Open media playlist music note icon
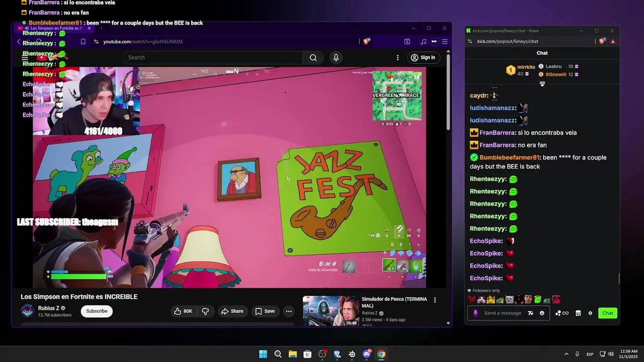The height and width of the screenshot is (362, 644). (x=423, y=42)
